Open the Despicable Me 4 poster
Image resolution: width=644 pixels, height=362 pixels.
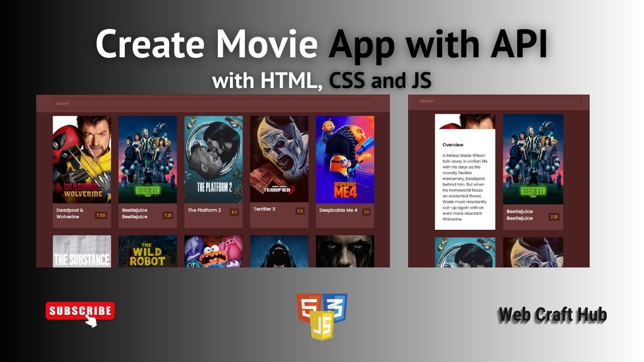[x=345, y=160]
